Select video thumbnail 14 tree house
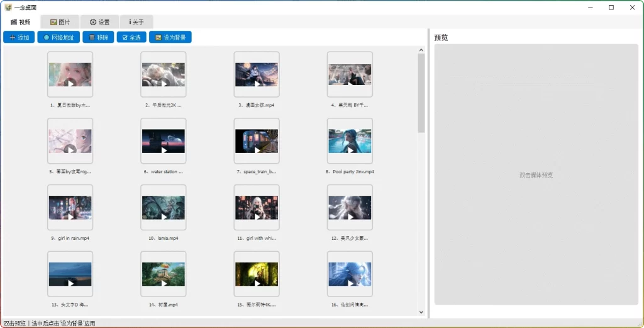 point(164,274)
